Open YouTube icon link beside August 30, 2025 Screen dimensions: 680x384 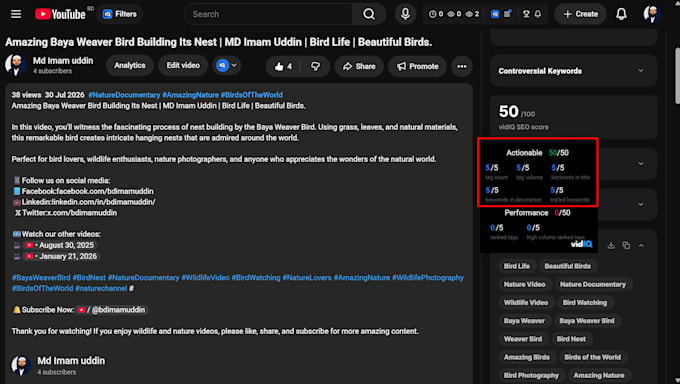(x=29, y=245)
